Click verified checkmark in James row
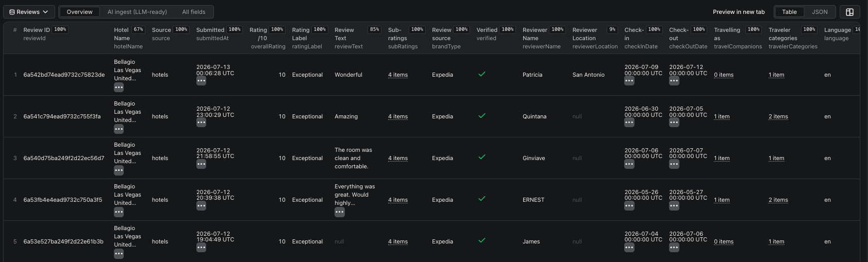Viewport: 868px width, 262px height. [x=481, y=240]
